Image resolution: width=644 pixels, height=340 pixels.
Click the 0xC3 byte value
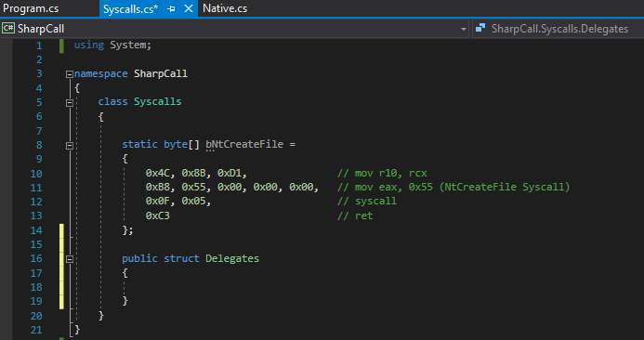point(158,216)
